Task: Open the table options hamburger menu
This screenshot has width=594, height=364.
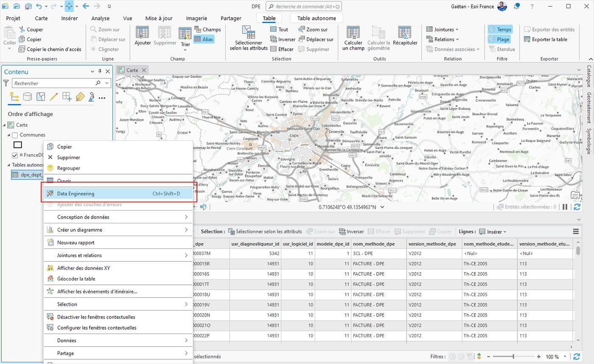Action: point(576,231)
